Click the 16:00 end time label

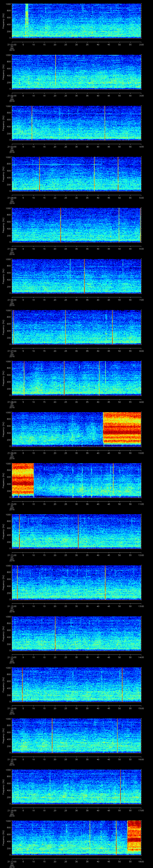click(141, 760)
